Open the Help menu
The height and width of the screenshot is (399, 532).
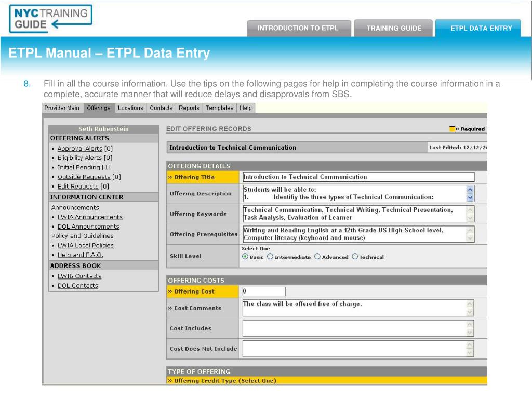pyautogui.click(x=246, y=108)
